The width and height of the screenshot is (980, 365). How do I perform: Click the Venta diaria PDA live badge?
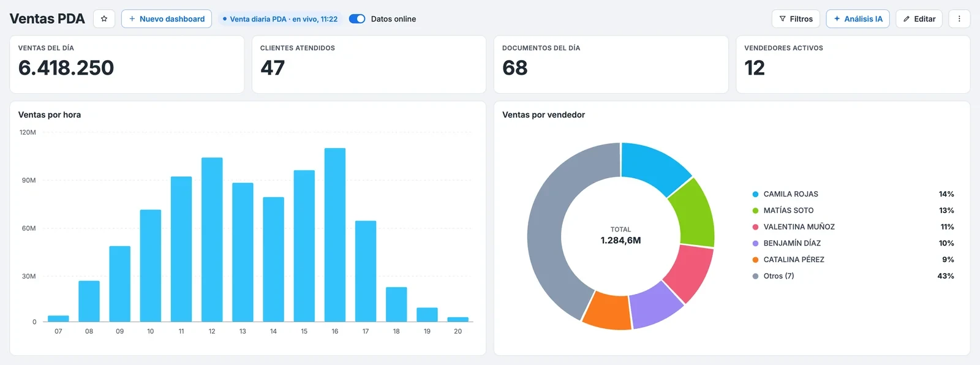click(x=280, y=19)
